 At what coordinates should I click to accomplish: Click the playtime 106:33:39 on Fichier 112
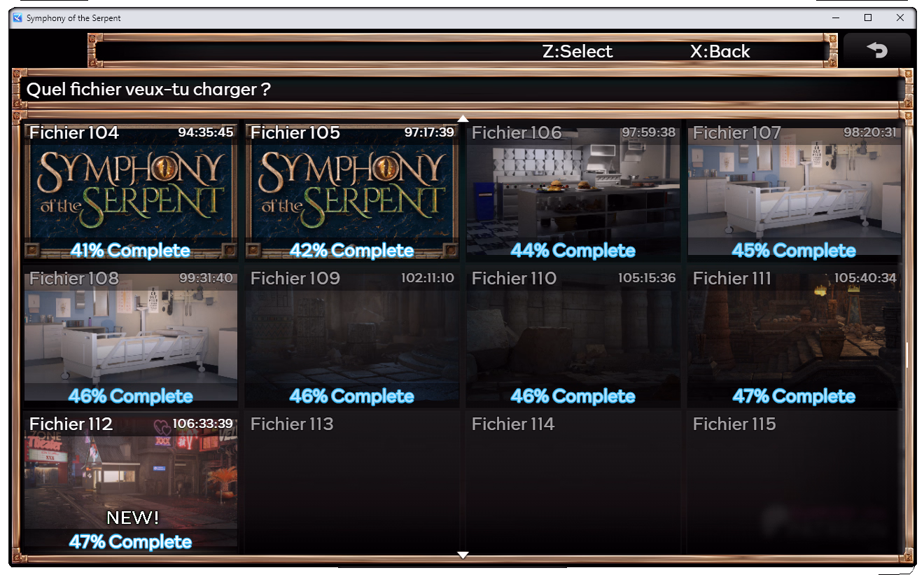click(x=203, y=424)
